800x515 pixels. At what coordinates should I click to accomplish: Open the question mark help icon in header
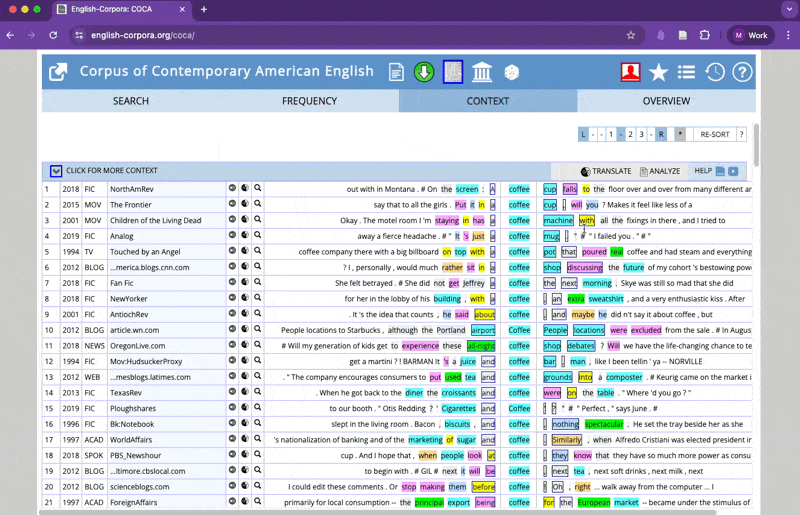742,72
